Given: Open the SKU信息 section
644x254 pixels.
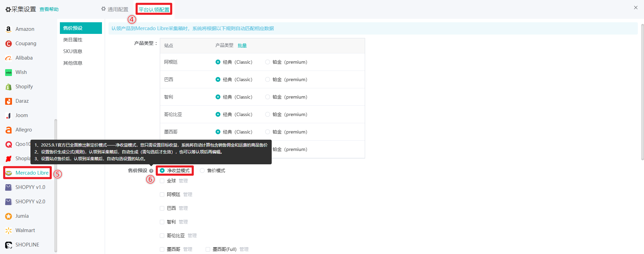Looking at the screenshot, I should pyautogui.click(x=73, y=51).
